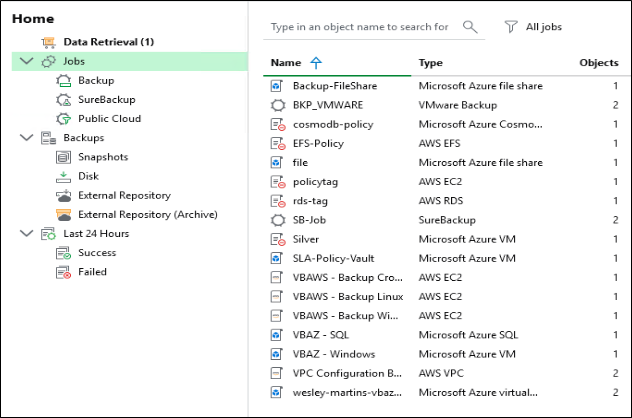Viewport: 632px width, 418px height.
Task: Click the SB-Job gear icon
Action: 278,220
